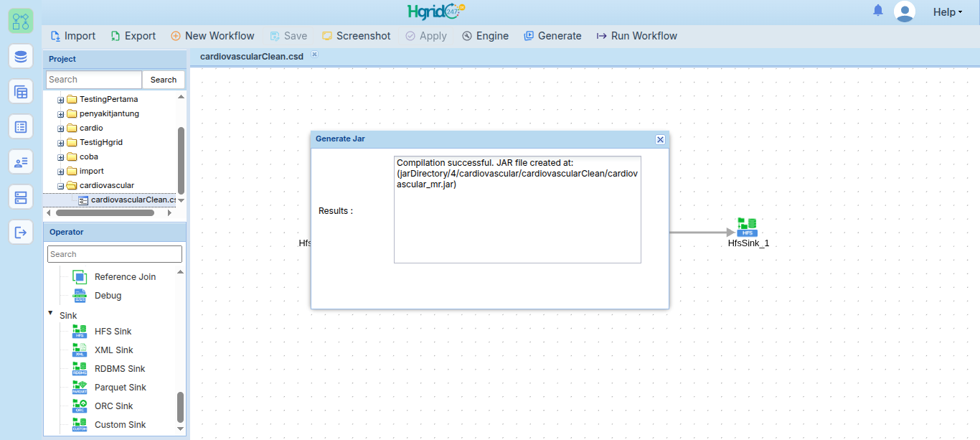
Task: Select the XML Sink operator
Action: click(x=103, y=350)
